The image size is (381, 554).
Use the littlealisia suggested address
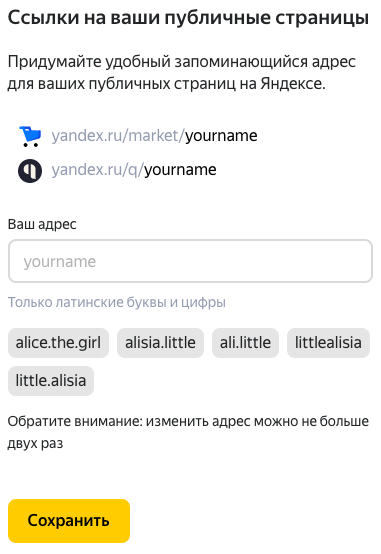coord(328,343)
